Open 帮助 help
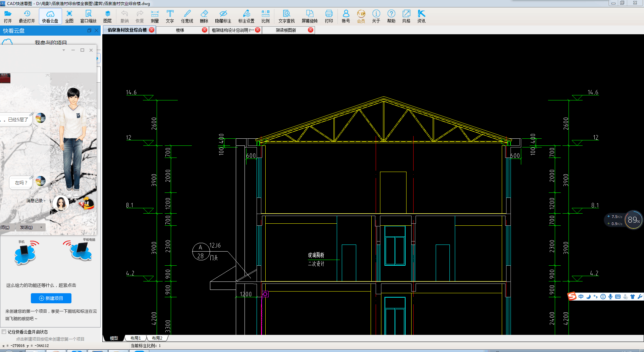Image resolution: width=644 pixels, height=352 pixels. click(391, 16)
